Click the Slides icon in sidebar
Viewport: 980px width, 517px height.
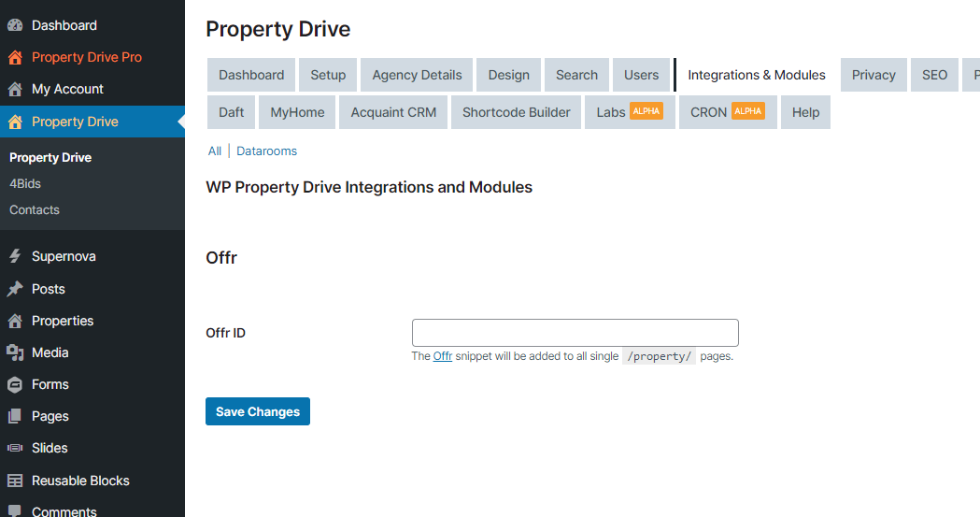point(15,448)
